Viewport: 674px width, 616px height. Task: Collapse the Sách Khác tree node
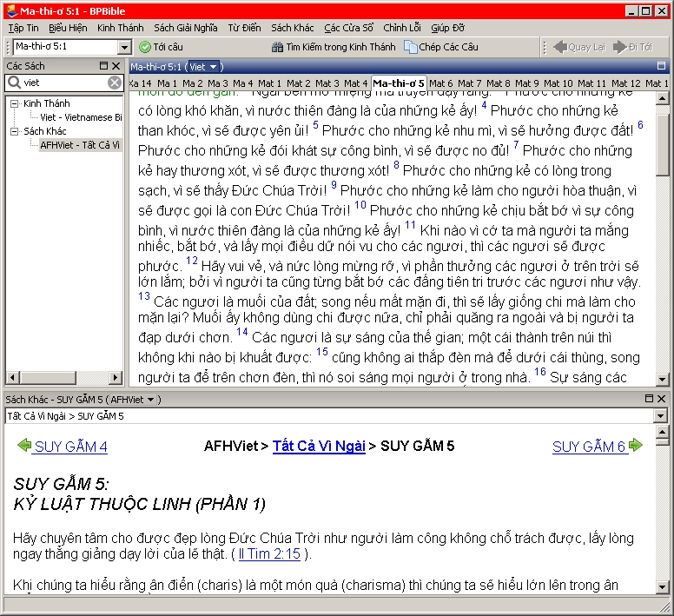pyautogui.click(x=14, y=131)
